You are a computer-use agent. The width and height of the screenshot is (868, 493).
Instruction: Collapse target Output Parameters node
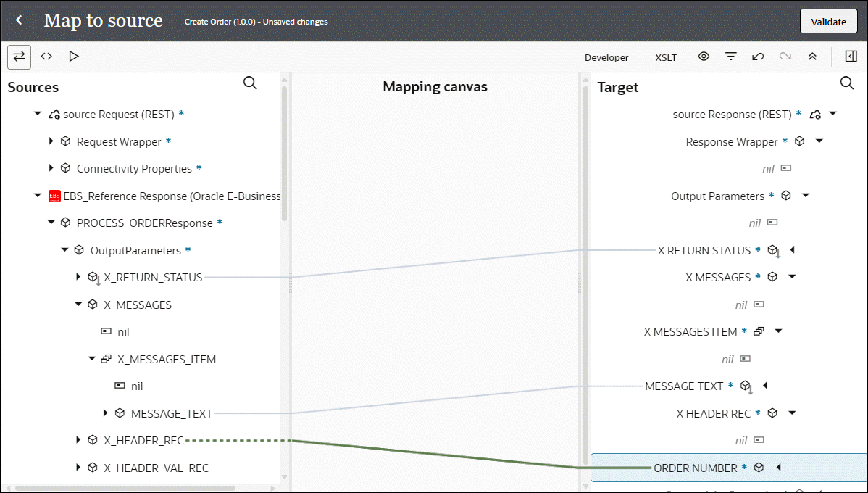pos(806,196)
